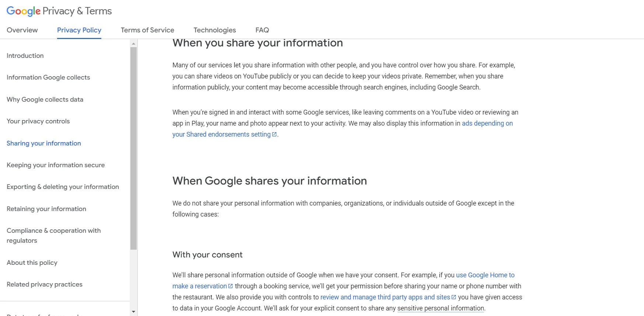Screen dimensions: 644x316
Task: Select Sharing your information sidebar item
Action: coord(44,143)
